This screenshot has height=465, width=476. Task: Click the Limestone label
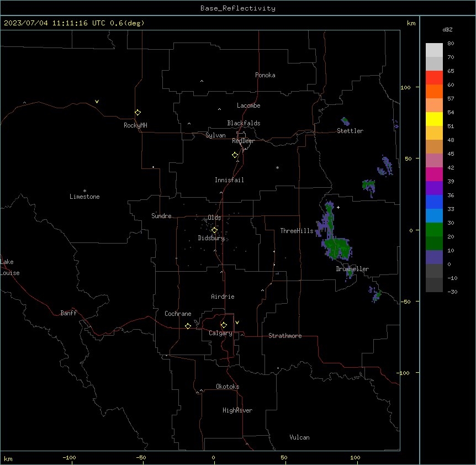[84, 197]
